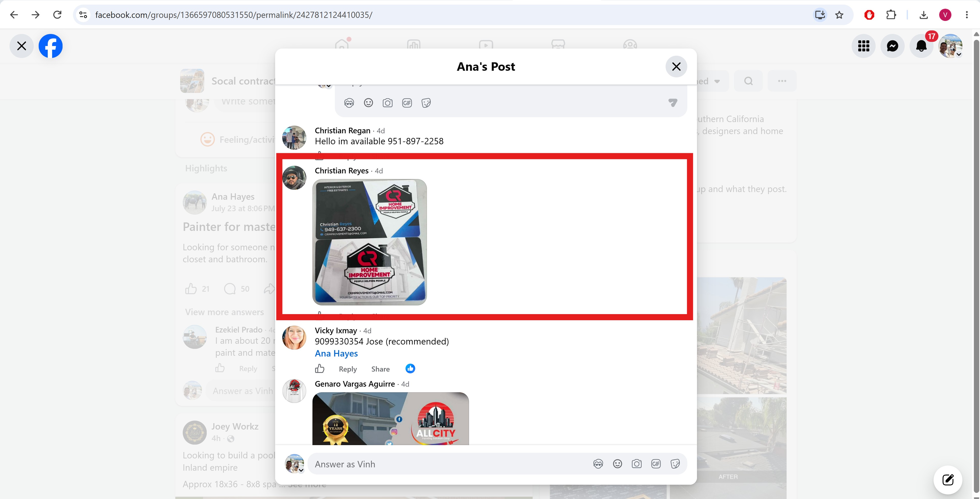This screenshot has width=980, height=499.
Task: Open notifications with 17 badge
Action: (x=921, y=46)
